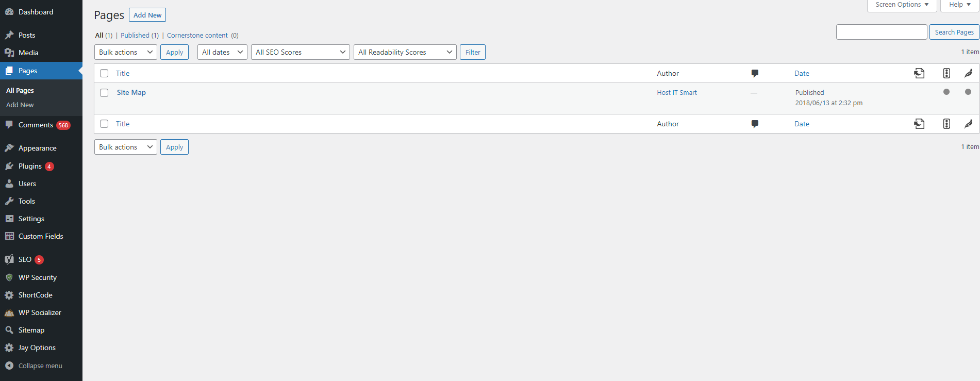This screenshot has width=980, height=381.
Task: Click the Title link in table footer
Action: pos(123,124)
